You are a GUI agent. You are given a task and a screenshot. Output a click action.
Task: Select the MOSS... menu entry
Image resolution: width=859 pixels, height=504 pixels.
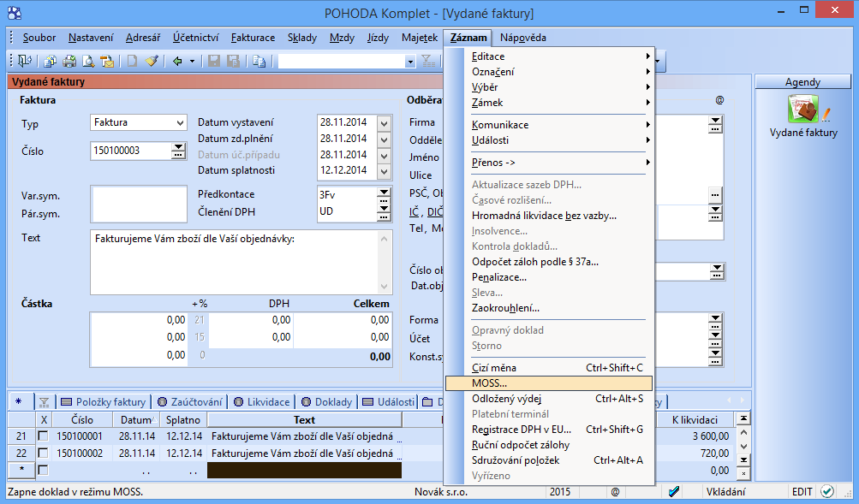[x=550, y=383]
